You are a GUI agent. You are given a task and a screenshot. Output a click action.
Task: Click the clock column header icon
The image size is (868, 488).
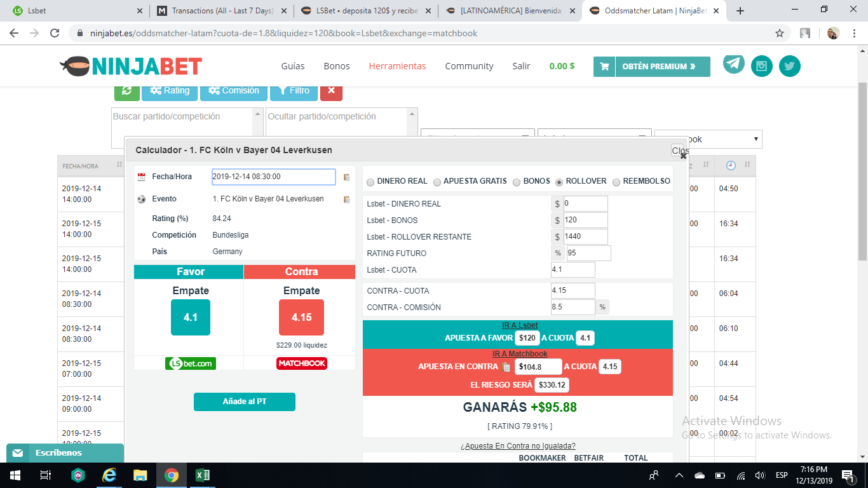[x=731, y=165]
